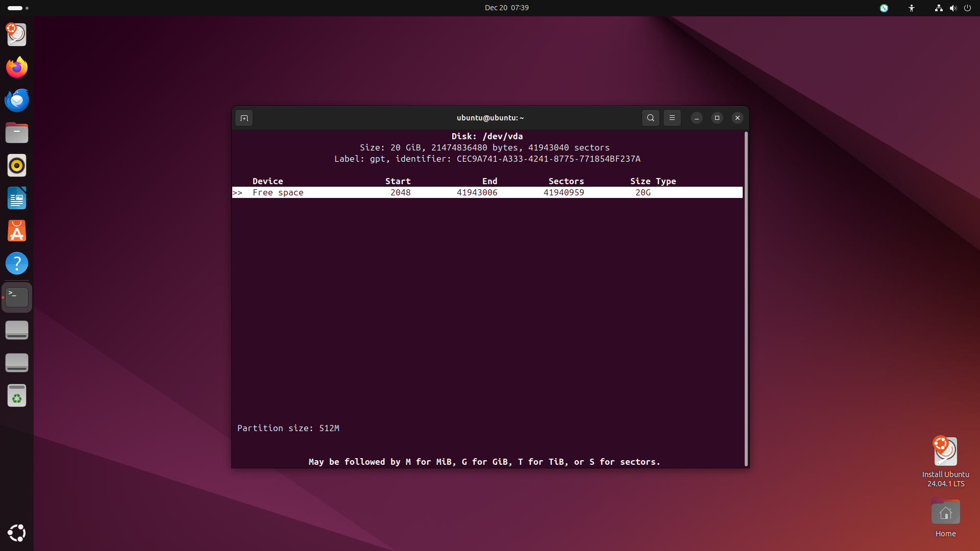Open the Help icon in dock
This screenshot has width=980, height=551.
point(17,263)
